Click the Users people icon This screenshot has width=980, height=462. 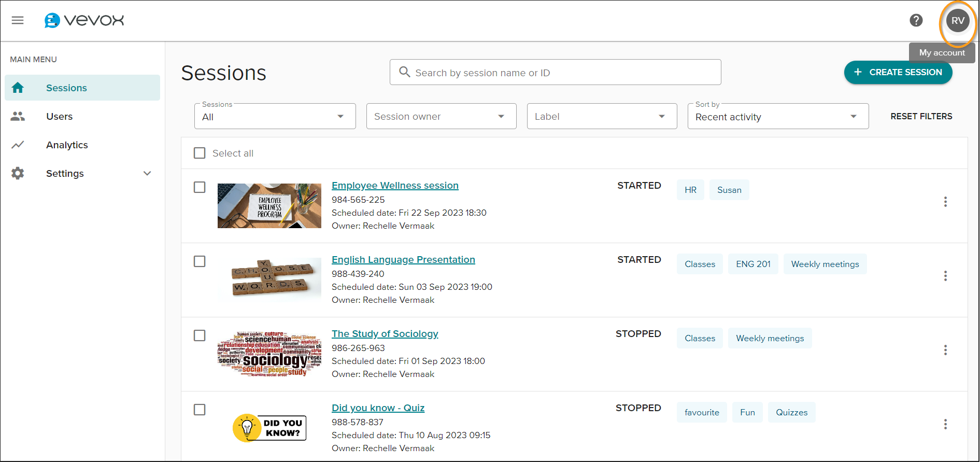point(18,116)
